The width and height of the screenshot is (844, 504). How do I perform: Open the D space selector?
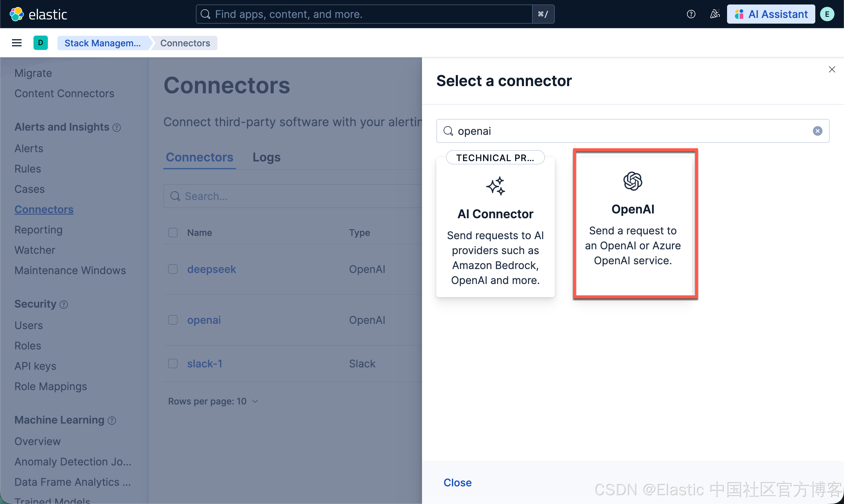click(x=40, y=43)
